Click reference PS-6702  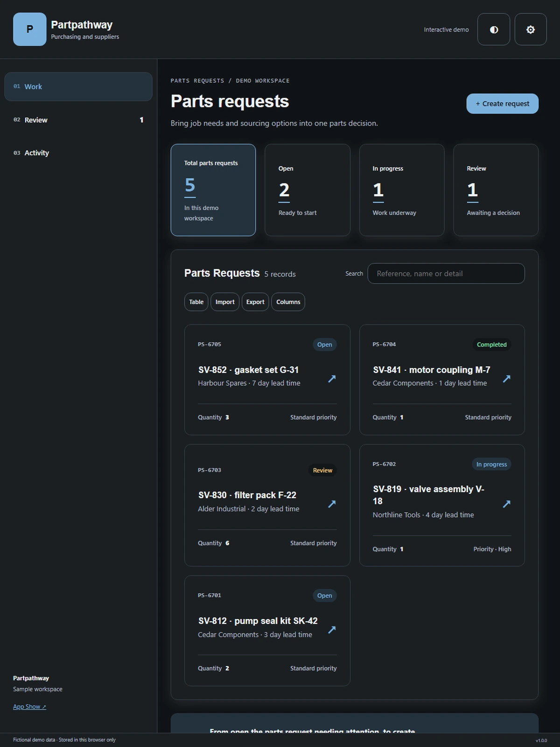pyautogui.click(x=384, y=464)
